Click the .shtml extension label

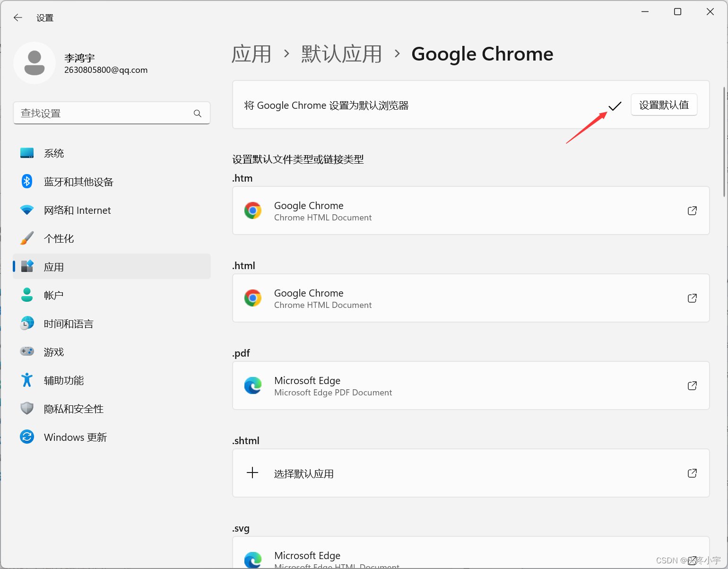[x=246, y=441]
